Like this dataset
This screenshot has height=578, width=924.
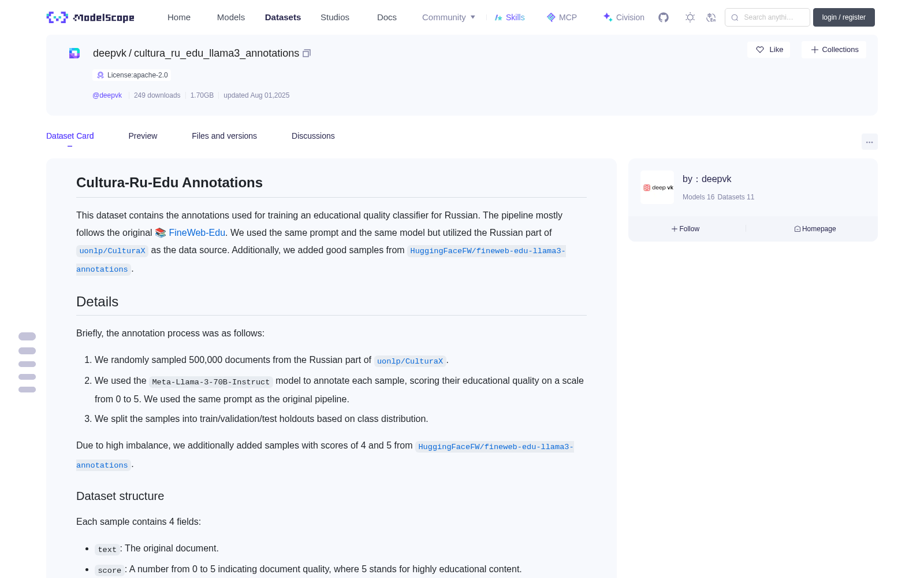coord(769,50)
